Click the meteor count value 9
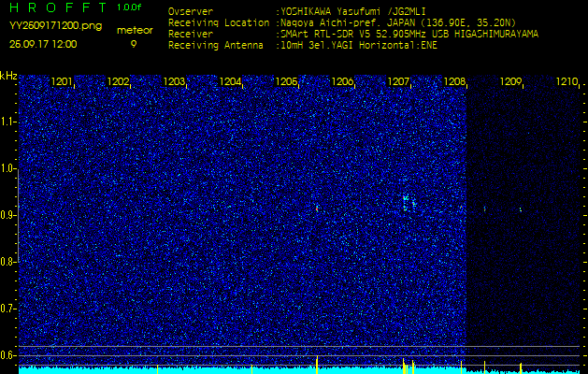588x374 pixels. tap(134, 44)
